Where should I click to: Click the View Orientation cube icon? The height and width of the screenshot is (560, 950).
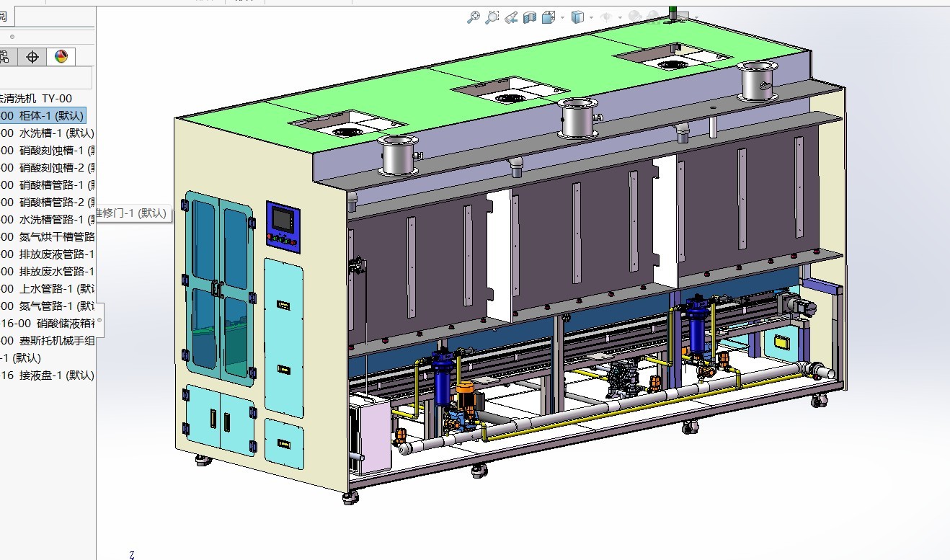(549, 17)
